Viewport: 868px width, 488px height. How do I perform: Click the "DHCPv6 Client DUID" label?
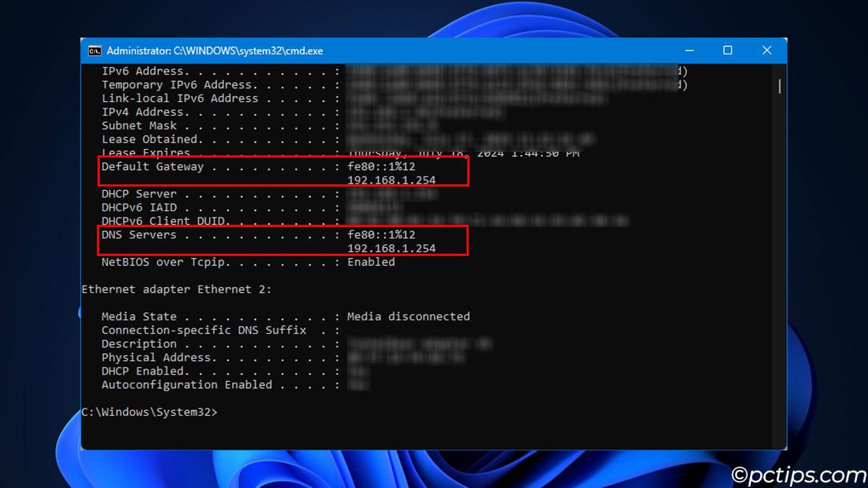tap(163, 221)
